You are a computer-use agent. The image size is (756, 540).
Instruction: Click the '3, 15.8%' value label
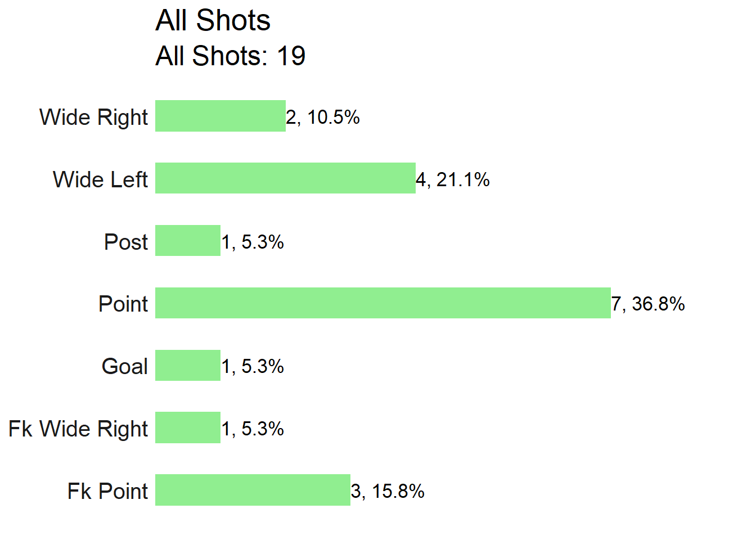388,492
